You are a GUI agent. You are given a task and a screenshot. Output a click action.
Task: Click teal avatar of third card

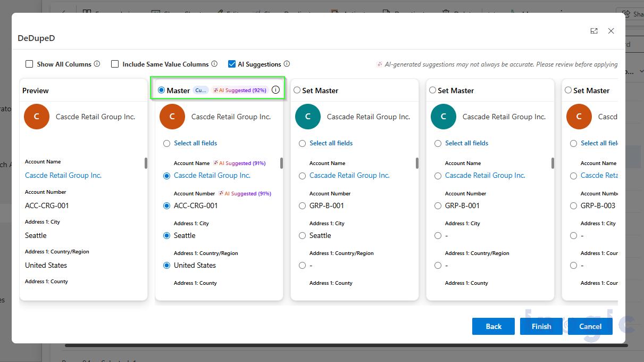[x=444, y=117]
